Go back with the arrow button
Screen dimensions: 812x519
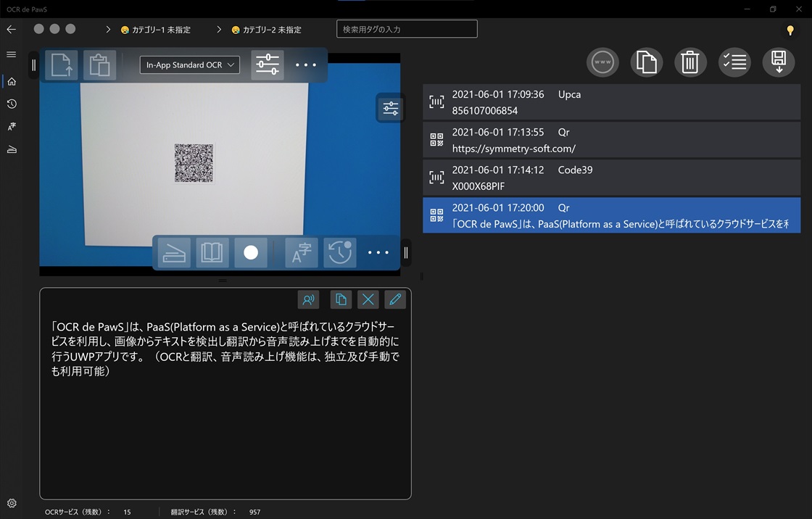click(x=12, y=30)
